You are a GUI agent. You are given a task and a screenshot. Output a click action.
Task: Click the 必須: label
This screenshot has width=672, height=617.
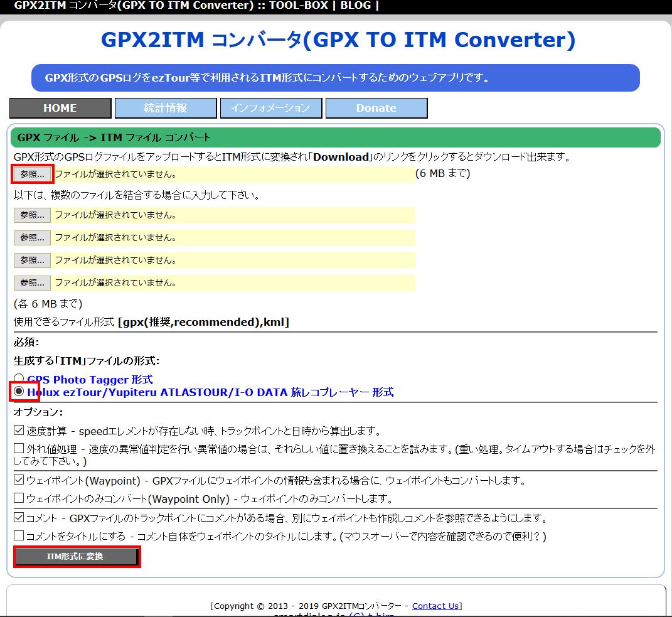[x=26, y=341]
